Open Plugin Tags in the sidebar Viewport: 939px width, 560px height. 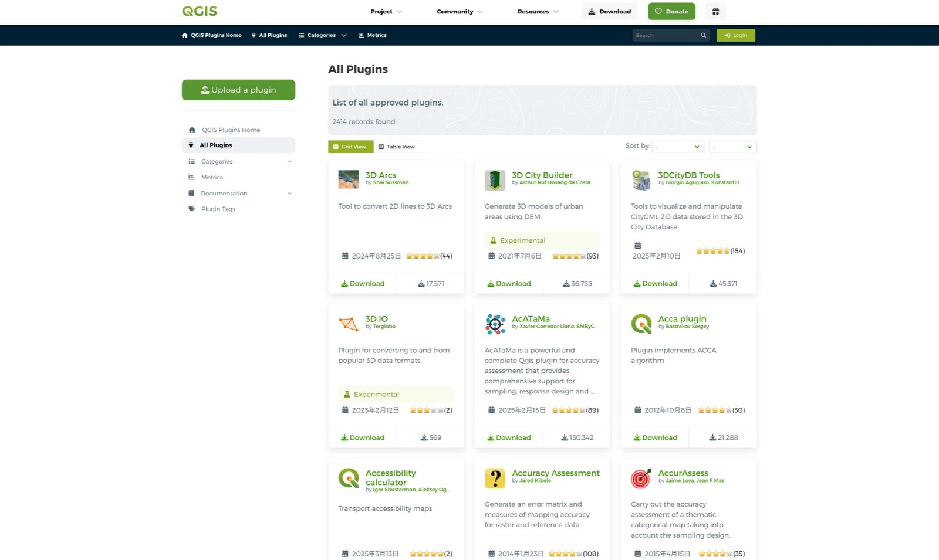238,209
